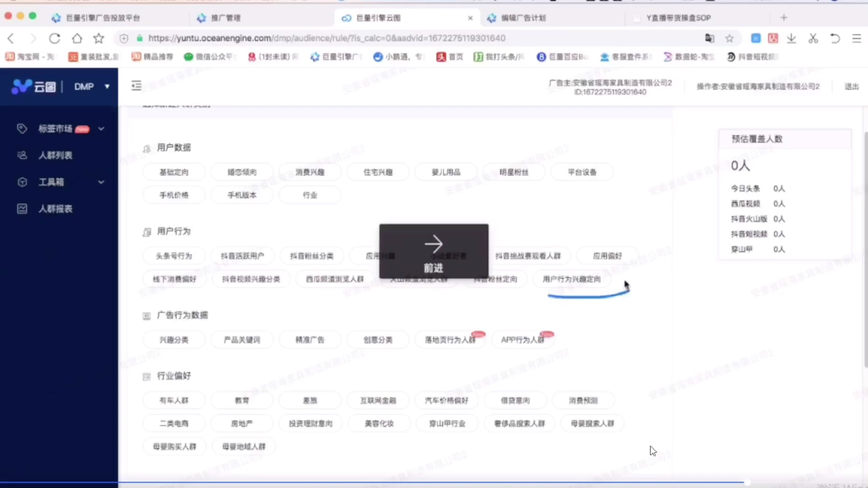Select the 抖音活跃用户 tag
Viewport: 868px width, 488px height.
pos(242,256)
